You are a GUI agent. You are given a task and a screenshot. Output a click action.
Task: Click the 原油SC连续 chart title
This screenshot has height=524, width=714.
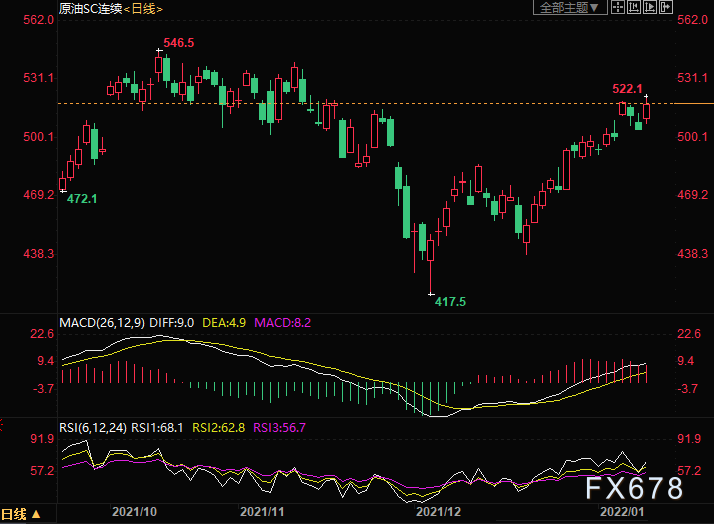[x=91, y=8]
